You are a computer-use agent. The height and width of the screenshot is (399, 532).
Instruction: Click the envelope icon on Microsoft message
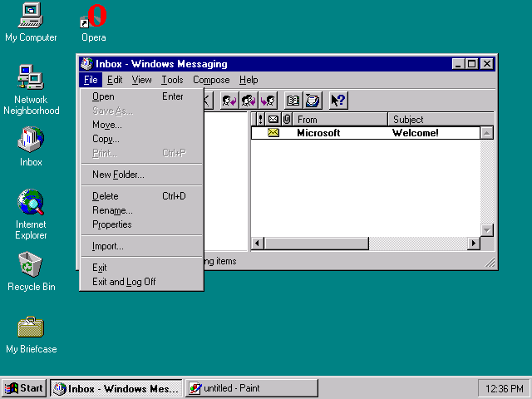[273, 133]
